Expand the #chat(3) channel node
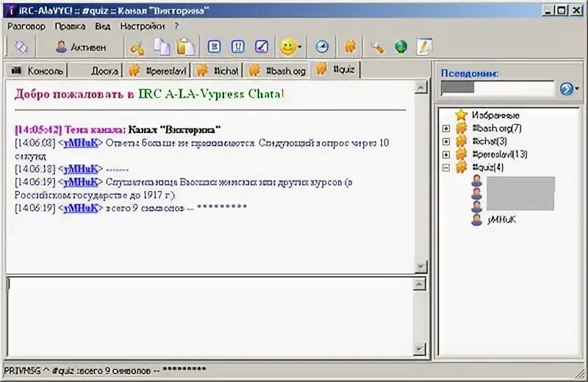 446,142
